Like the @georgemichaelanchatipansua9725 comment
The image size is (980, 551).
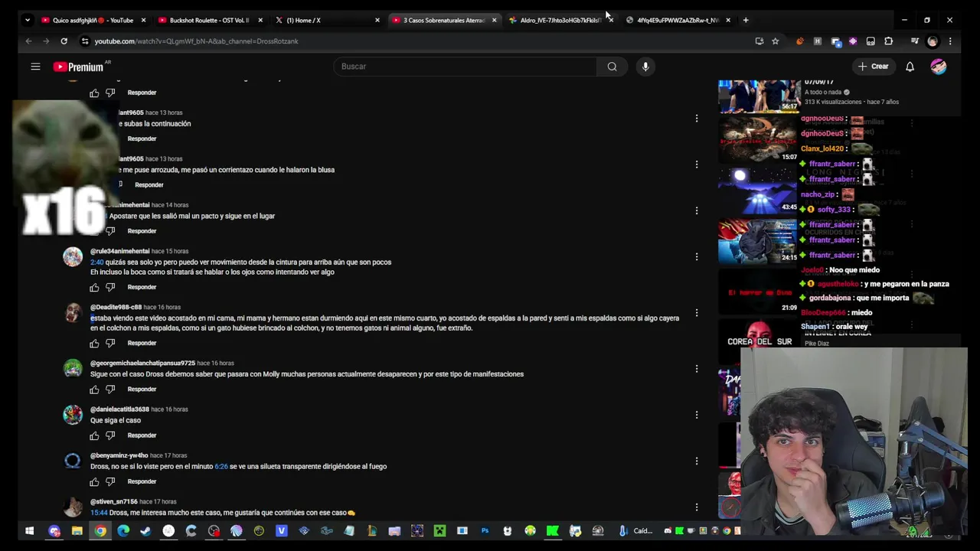[x=94, y=390]
